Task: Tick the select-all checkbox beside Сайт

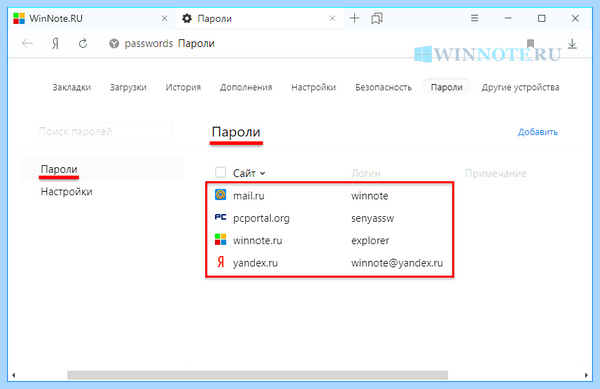Action: click(220, 173)
